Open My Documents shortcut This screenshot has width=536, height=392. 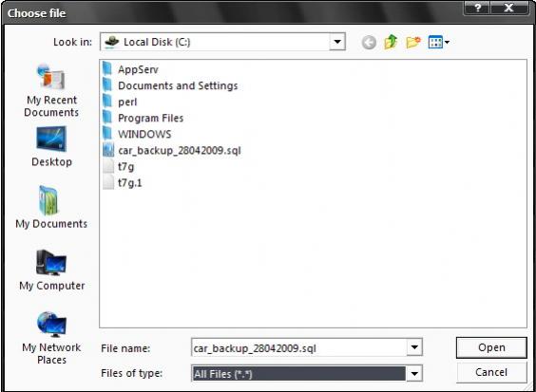(51, 207)
